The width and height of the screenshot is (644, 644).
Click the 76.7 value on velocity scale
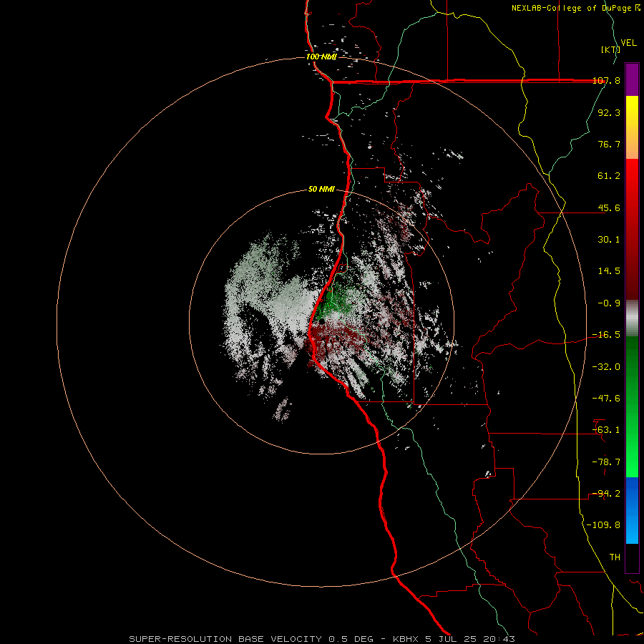point(609,144)
